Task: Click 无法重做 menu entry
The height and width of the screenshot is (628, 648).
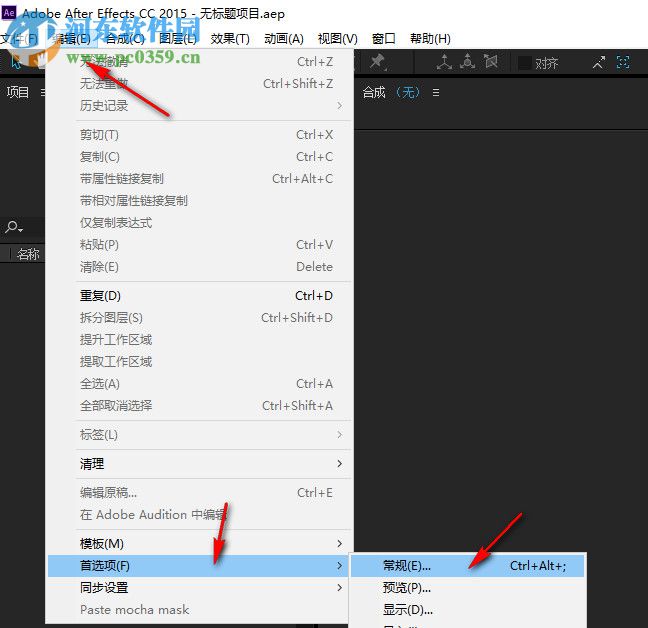Action: tap(199, 84)
